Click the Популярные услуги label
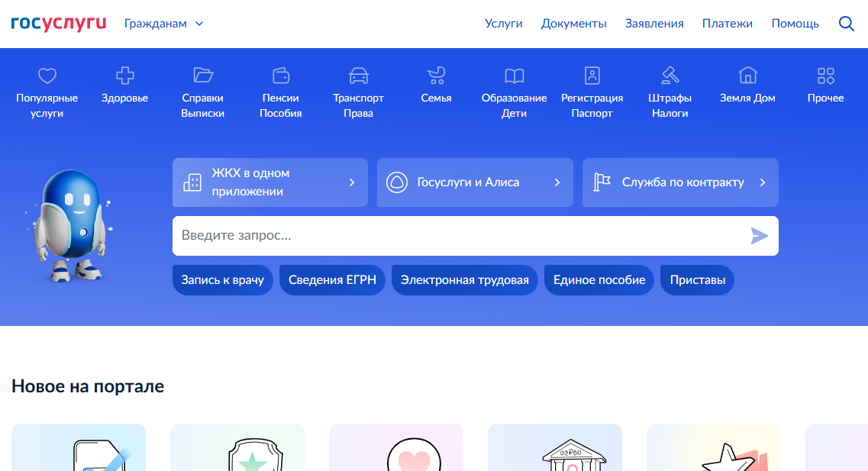This screenshot has width=868, height=471. point(47,105)
